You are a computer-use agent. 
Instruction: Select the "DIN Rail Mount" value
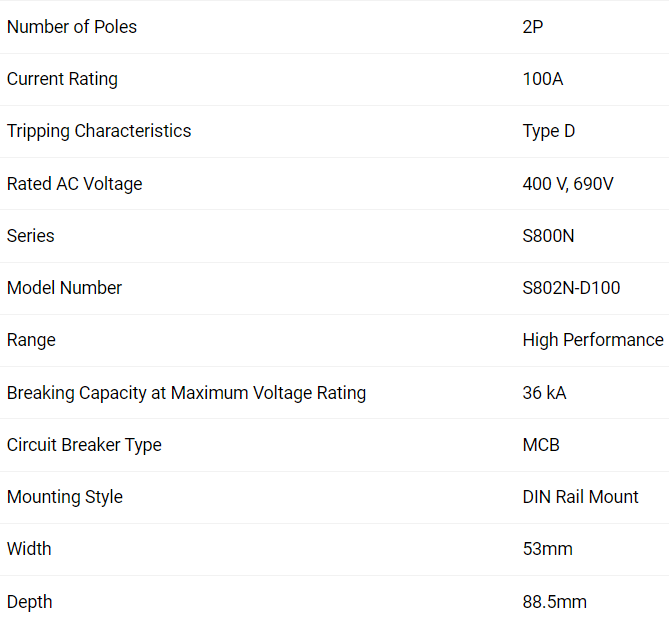tap(581, 497)
